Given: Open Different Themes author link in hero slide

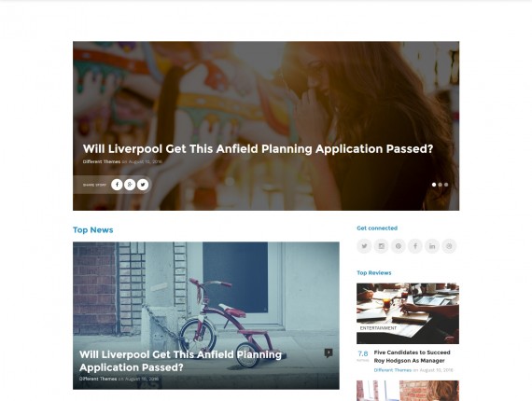Looking at the screenshot, I should click(102, 161).
